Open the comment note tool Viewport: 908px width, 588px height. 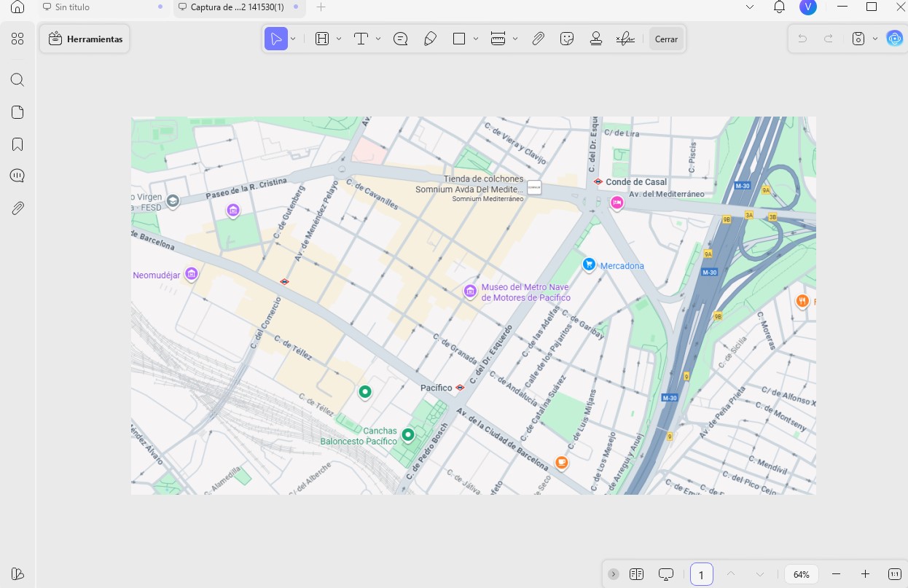pyautogui.click(x=400, y=39)
